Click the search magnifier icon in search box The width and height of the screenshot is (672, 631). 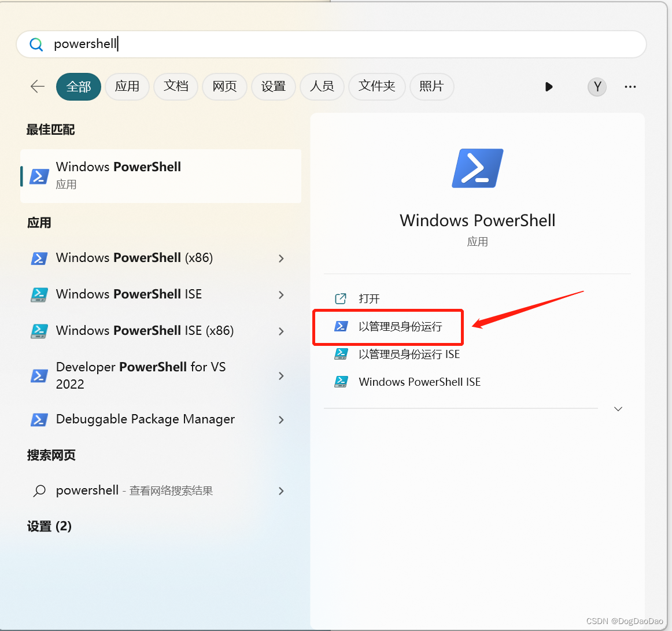pyautogui.click(x=36, y=44)
